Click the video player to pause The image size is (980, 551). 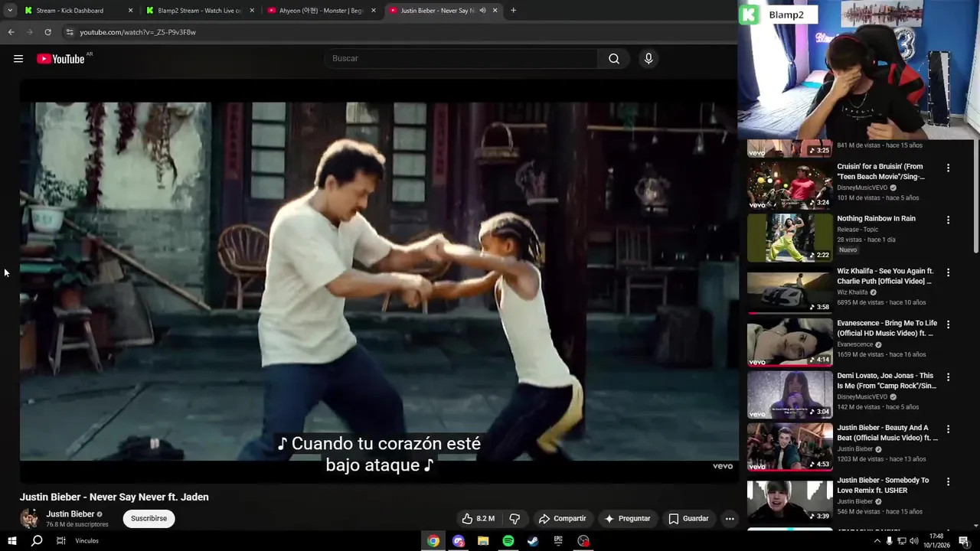378,282
